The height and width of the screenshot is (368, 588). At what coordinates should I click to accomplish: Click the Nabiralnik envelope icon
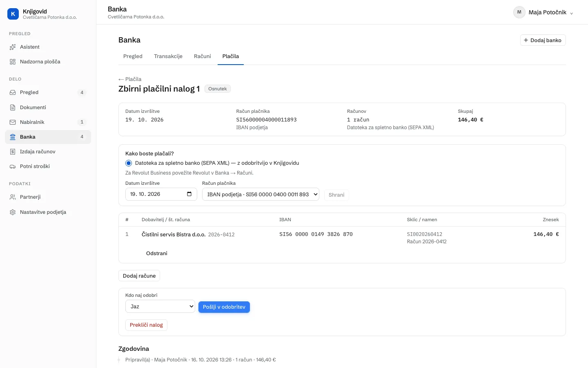13,122
